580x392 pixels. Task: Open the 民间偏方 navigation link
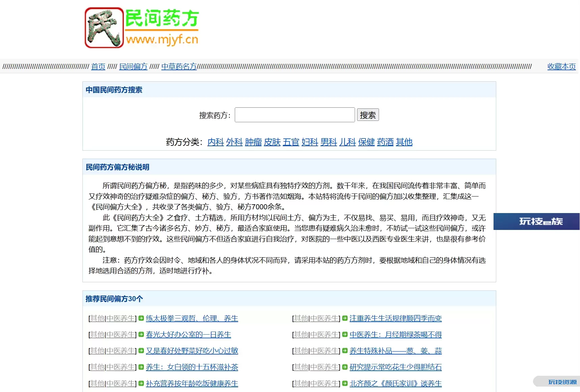[133, 67]
